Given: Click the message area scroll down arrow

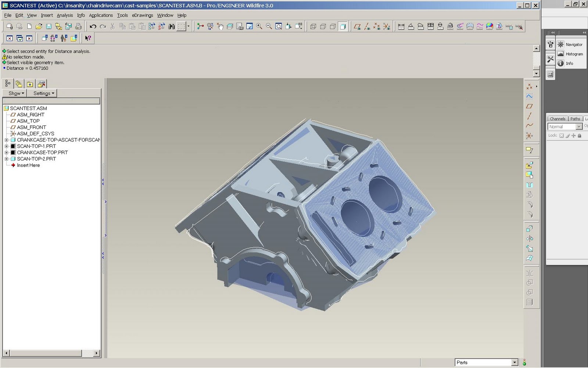Looking at the screenshot, I should tap(537, 74).
